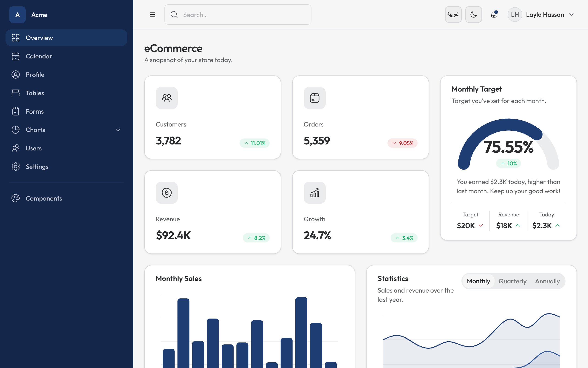
Task: Open the Forms clipboard icon
Action: pyautogui.click(x=16, y=112)
